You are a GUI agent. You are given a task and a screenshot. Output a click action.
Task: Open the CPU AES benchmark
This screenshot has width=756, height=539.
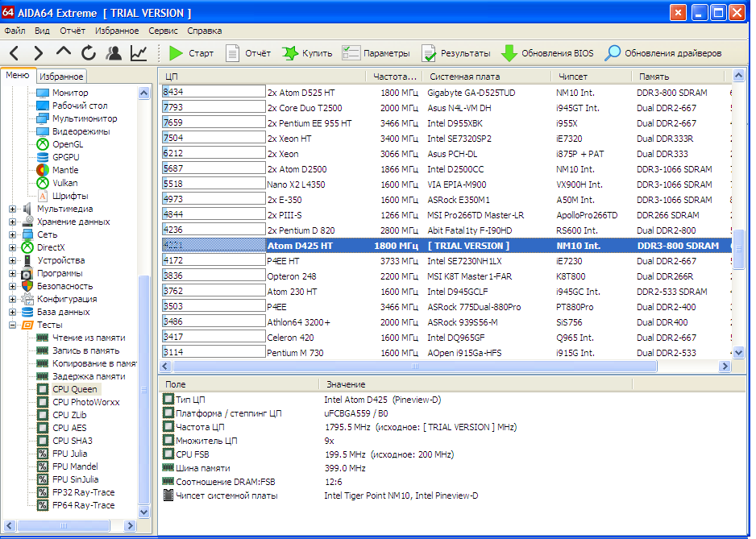tap(69, 428)
